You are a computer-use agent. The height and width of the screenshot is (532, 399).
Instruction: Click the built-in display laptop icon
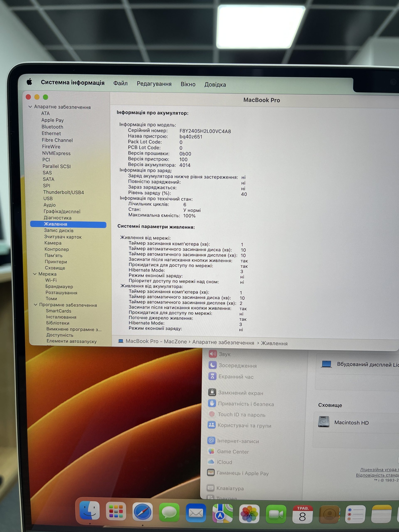coord(326,364)
